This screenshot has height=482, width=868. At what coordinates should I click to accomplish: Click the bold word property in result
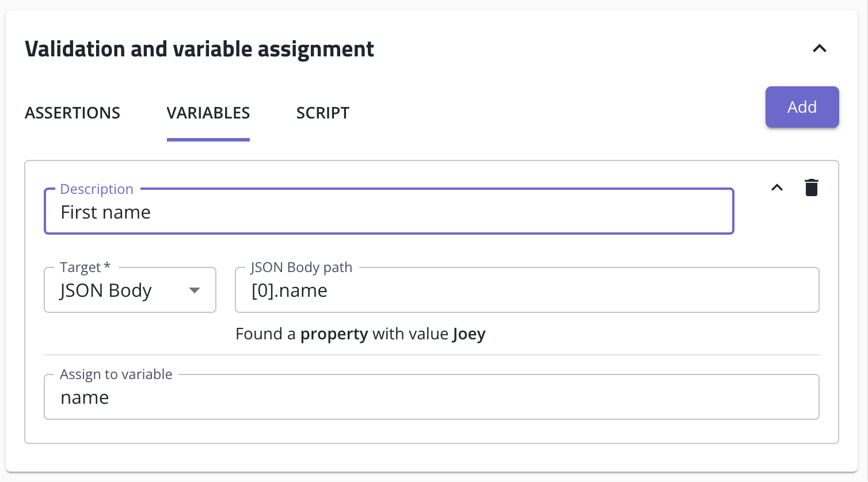pos(334,334)
